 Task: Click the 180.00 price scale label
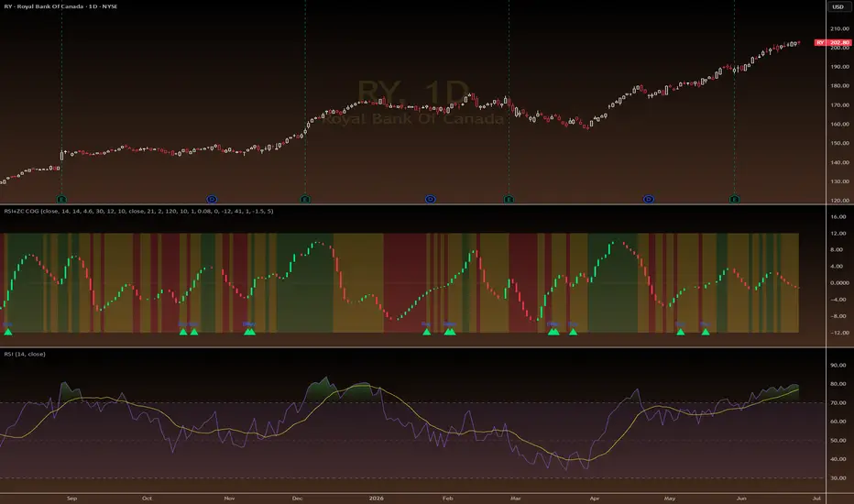(839, 85)
